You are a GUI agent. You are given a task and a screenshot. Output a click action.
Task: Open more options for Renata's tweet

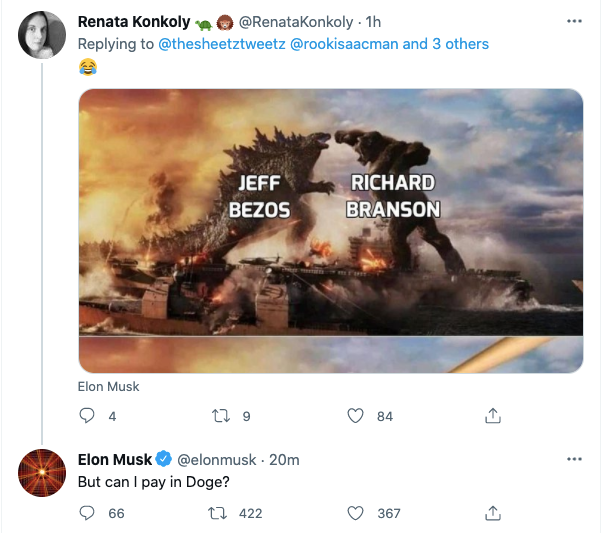point(574,22)
